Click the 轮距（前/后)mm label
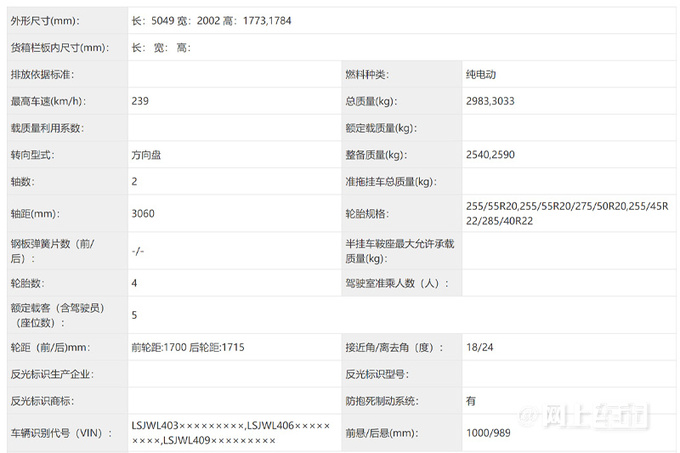680x453 pixels. pyautogui.click(x=50, y=348)
